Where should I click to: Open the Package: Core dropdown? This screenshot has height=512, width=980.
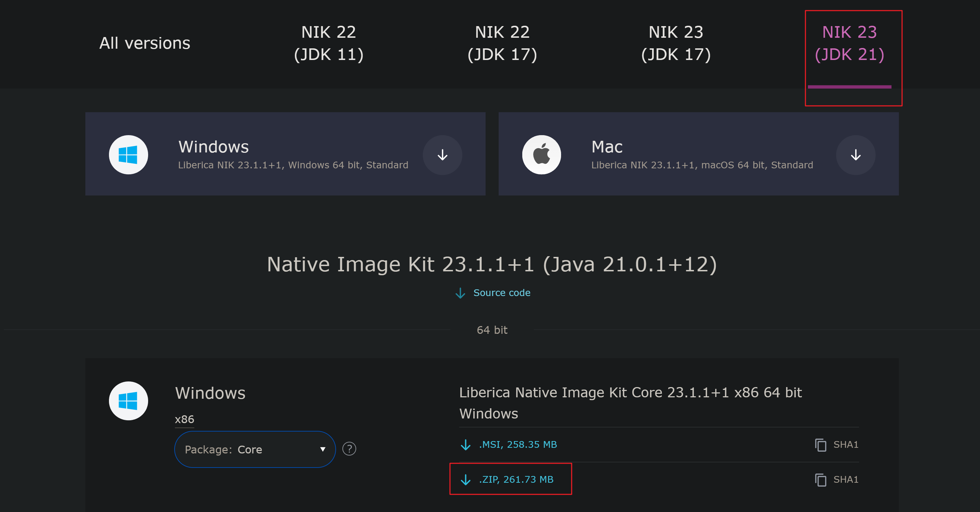click(x=255, y=449)
